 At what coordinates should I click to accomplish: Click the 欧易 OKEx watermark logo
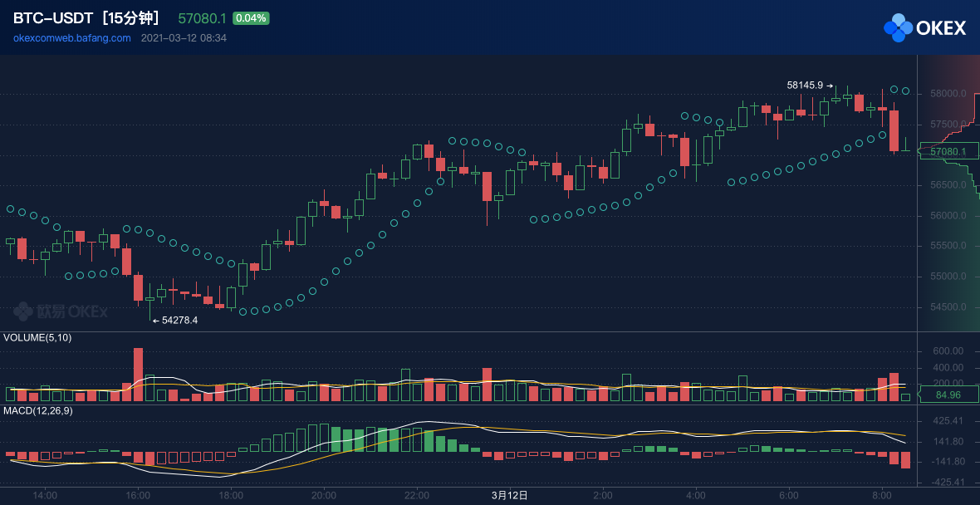[61, 311]
